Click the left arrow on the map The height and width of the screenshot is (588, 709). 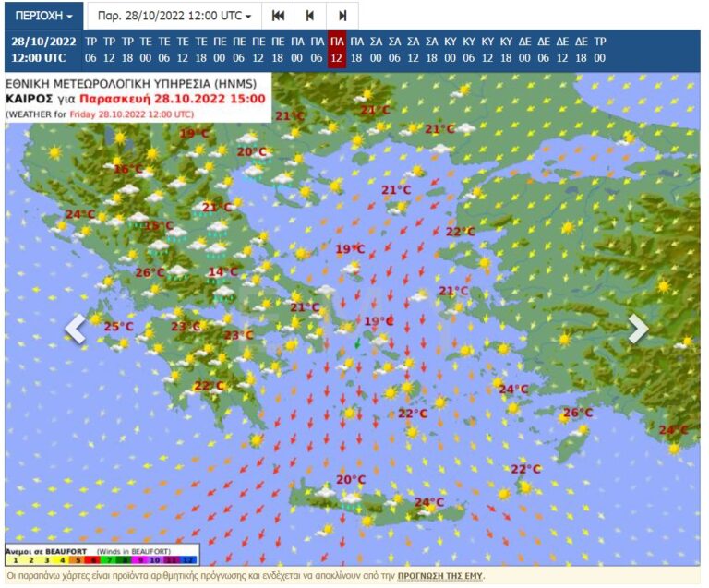(x=76, y=329)
